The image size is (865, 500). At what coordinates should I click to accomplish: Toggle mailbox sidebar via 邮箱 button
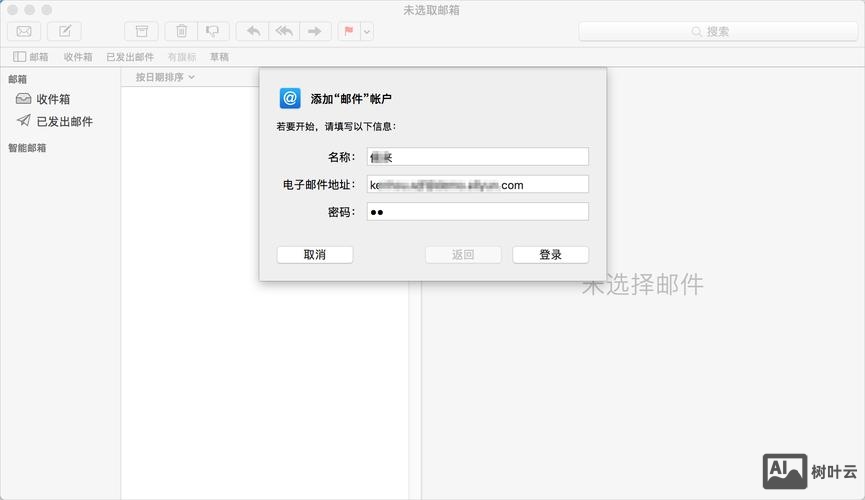coord(31,57)
